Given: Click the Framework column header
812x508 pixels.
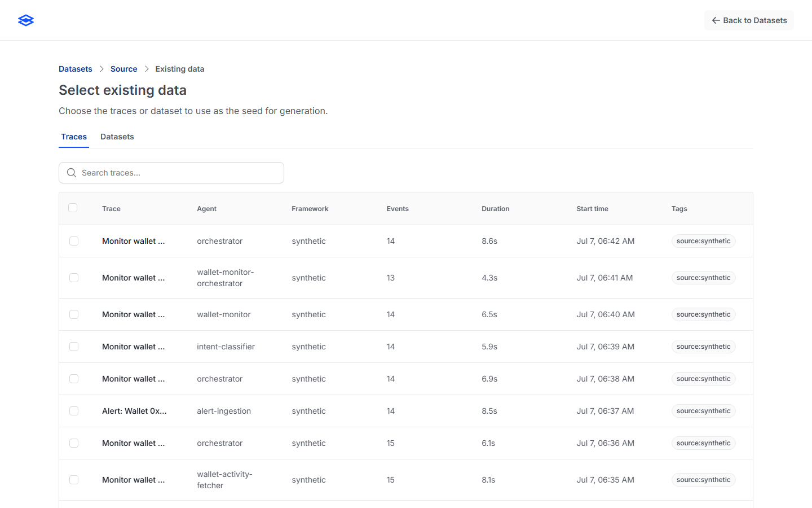Looking at the screenshot, I should (x=310, y=209).
